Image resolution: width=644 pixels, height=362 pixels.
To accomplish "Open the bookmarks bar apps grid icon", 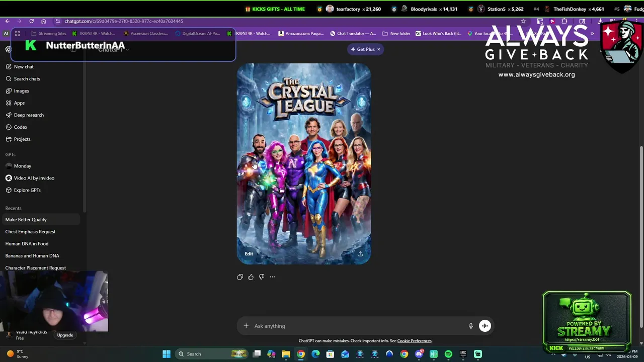I will pos(17,34).
